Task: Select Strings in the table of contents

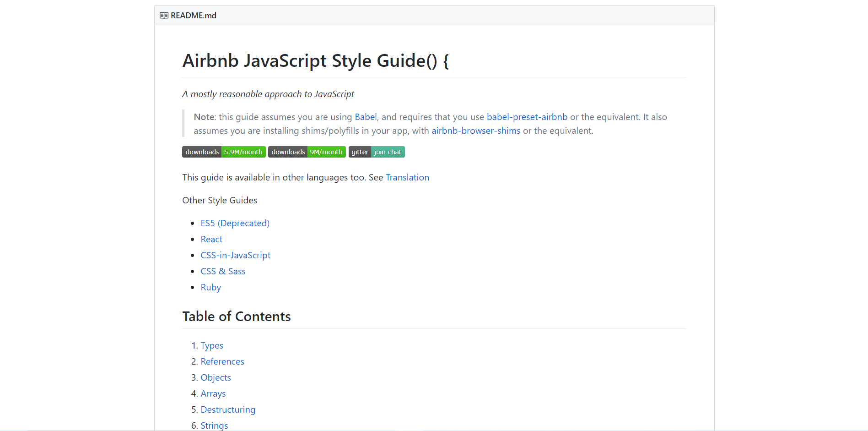Action: (214, 426)
